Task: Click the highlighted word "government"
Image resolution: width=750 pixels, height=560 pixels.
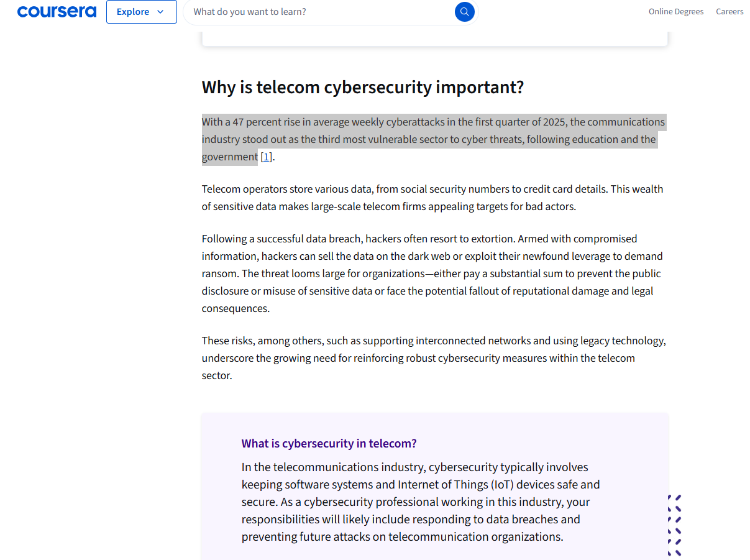Action: pos(229,157)
